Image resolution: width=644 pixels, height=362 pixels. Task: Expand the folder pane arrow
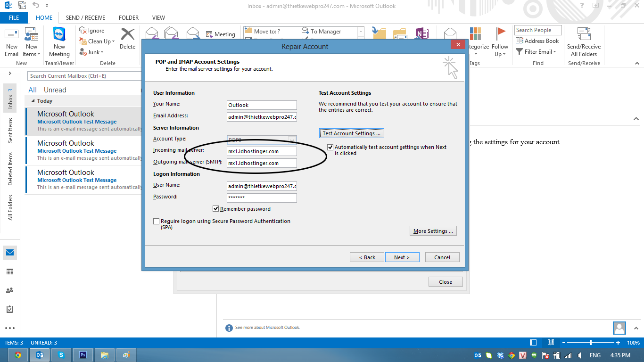click(x=10, y=74)
